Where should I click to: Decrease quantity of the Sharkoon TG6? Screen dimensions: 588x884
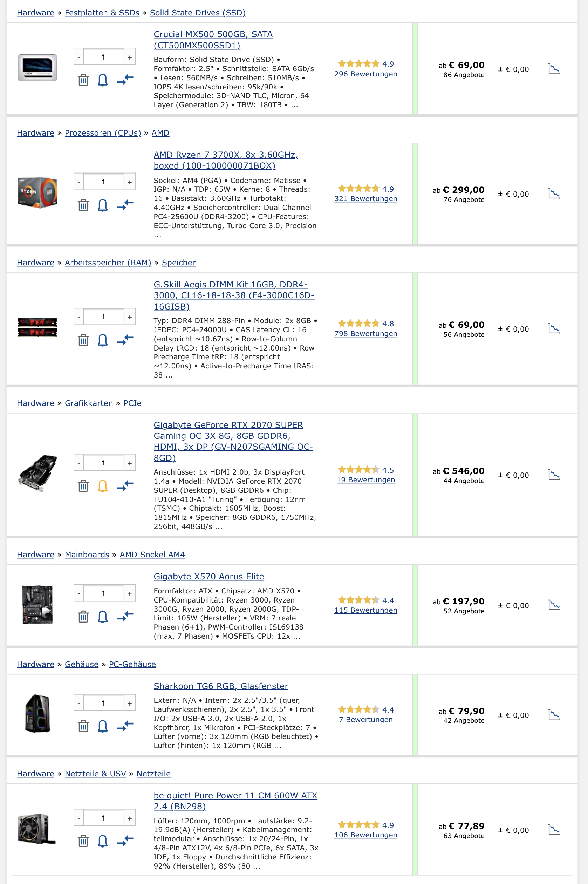pyautogui.click(x=78, y=703)
